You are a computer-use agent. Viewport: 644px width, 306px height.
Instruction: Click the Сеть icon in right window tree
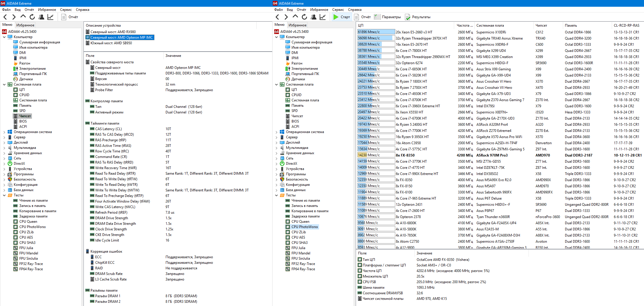click(x=282, y=158)
